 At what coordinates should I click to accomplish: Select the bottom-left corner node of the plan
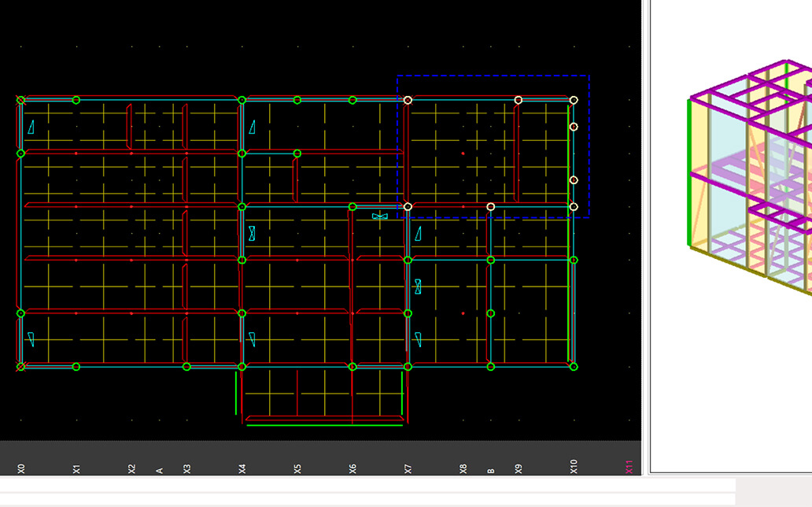21,367
